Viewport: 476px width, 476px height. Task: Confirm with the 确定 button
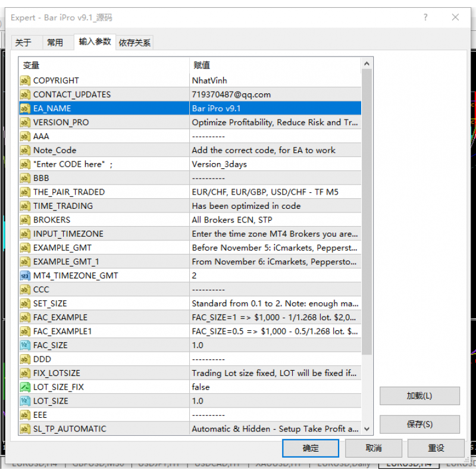[x=311, y=448]
